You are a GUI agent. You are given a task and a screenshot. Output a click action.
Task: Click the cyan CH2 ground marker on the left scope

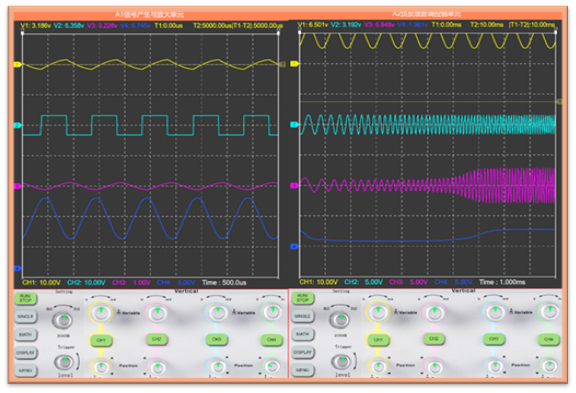17,125
